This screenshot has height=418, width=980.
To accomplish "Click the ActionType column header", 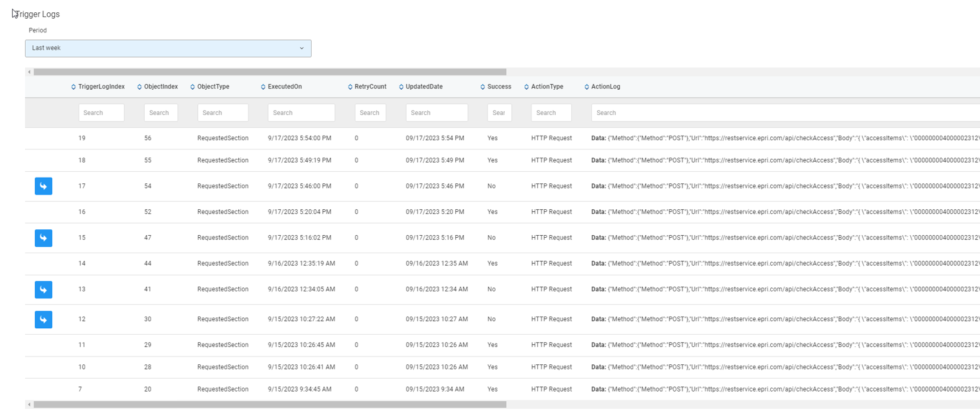I will tap(547, 87).
